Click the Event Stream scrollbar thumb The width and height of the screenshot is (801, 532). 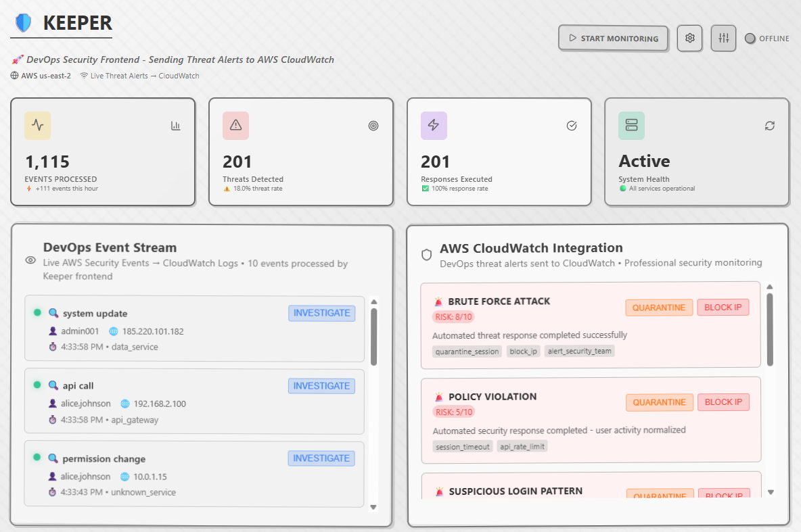pyautogui.click(x=374, y=337)
